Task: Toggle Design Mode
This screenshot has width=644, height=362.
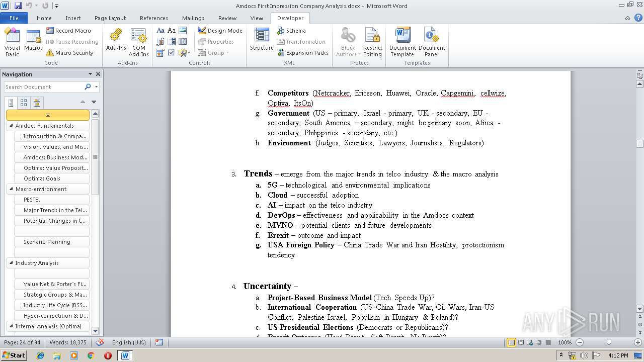Action: (220, 31)
